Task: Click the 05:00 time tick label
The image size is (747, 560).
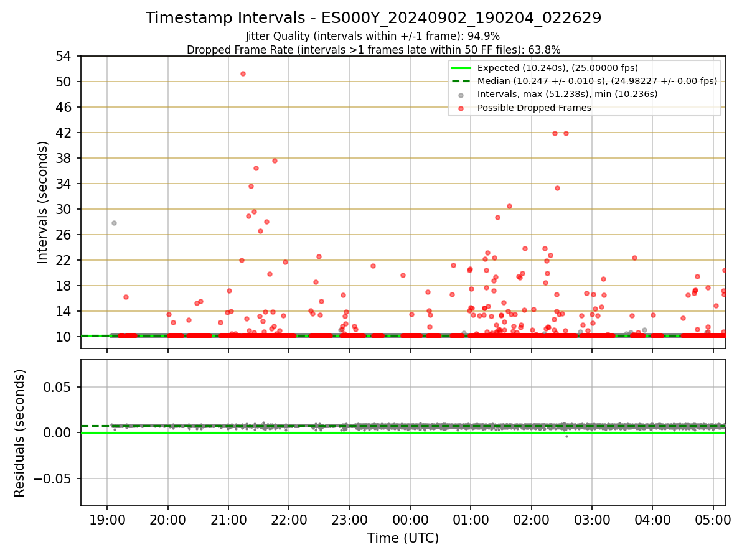Action: coord(713,519)
